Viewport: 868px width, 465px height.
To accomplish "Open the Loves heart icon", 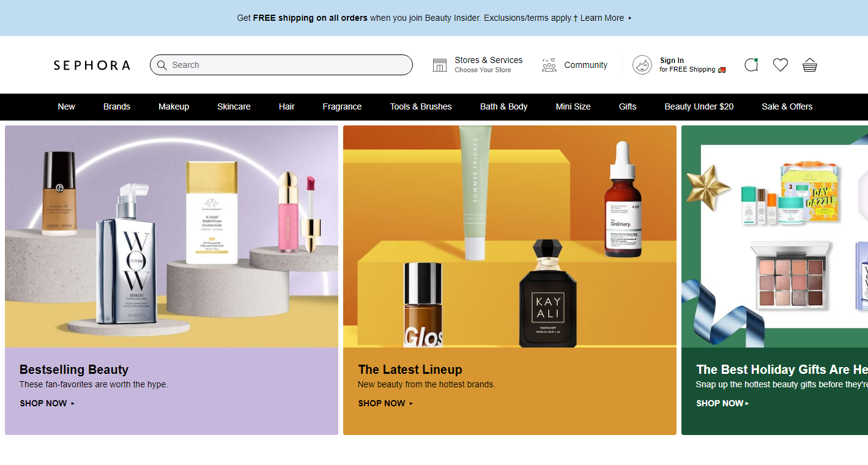I will 780,65.
